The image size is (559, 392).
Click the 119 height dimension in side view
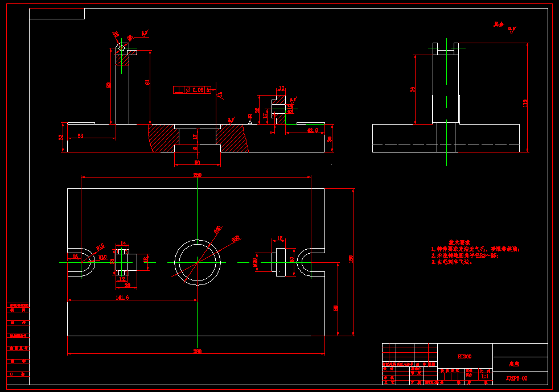tap(525, 104)
